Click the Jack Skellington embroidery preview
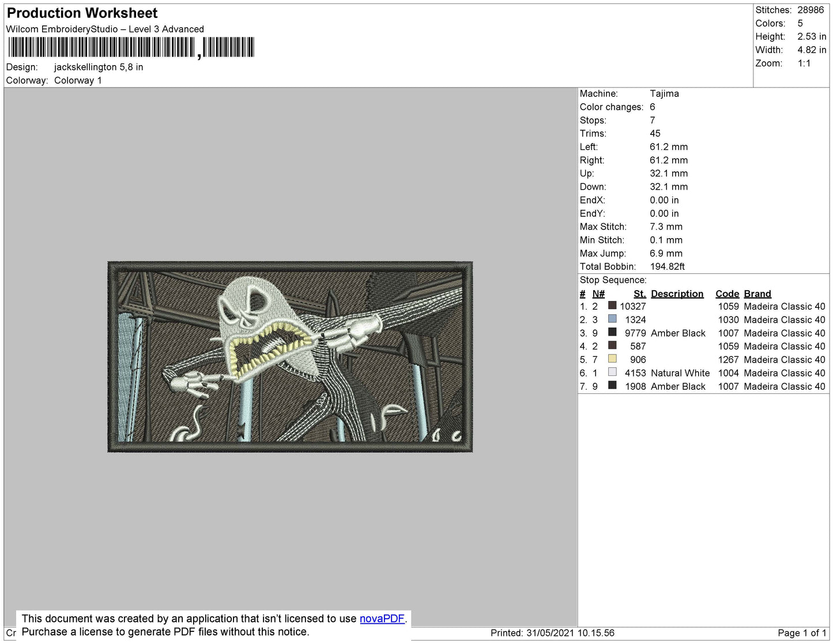This screenshot has width=833, height=644. tap(290, 357)
